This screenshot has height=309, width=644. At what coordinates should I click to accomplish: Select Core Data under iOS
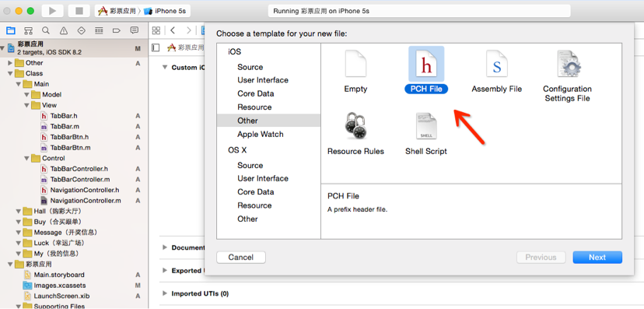point(255,93)
